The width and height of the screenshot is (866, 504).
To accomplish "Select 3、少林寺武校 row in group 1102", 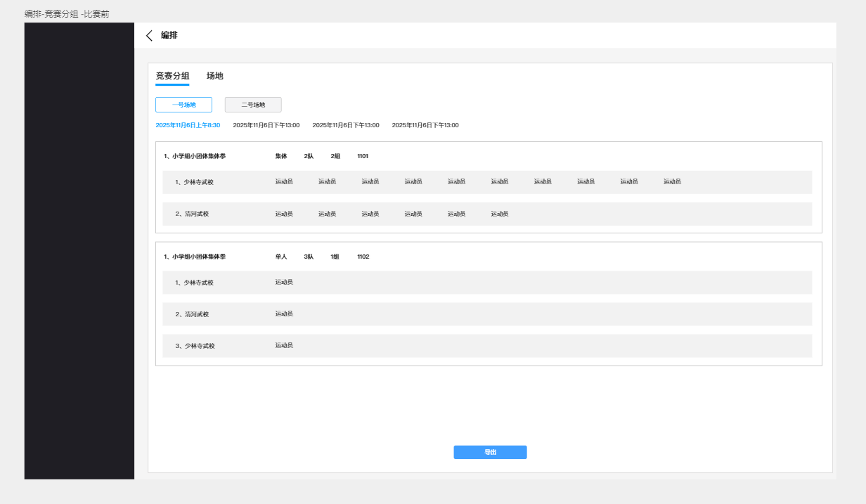I will click(x=195, y=346).
